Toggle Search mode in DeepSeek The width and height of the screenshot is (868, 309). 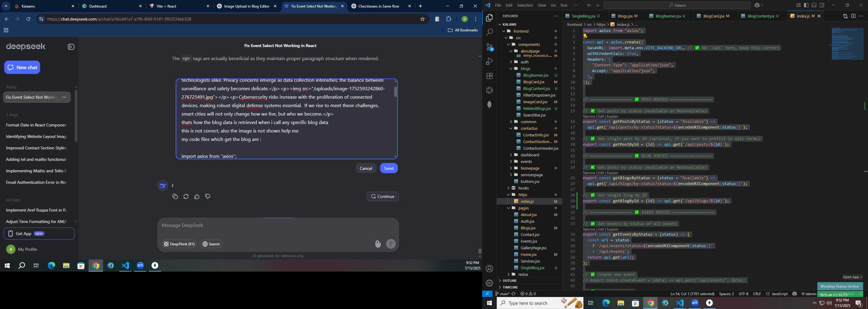(x=211, y=244)
